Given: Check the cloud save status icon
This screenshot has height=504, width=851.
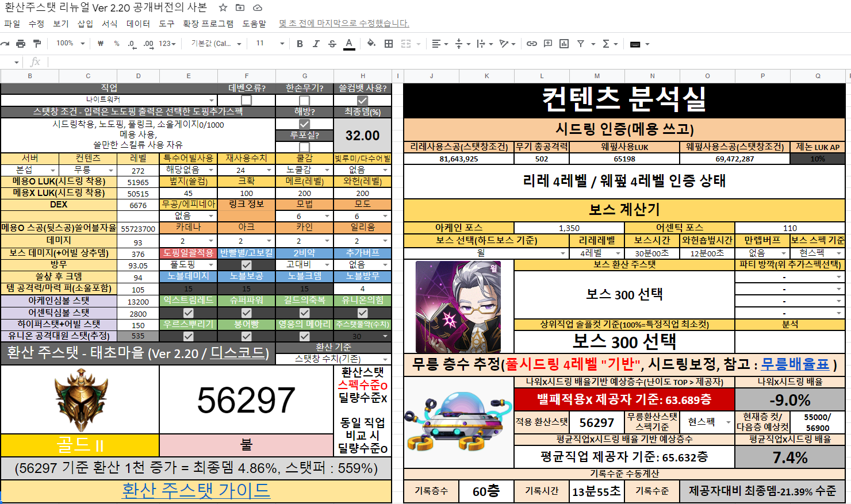Looking at the screenshot, I should (x=258, y=7).
